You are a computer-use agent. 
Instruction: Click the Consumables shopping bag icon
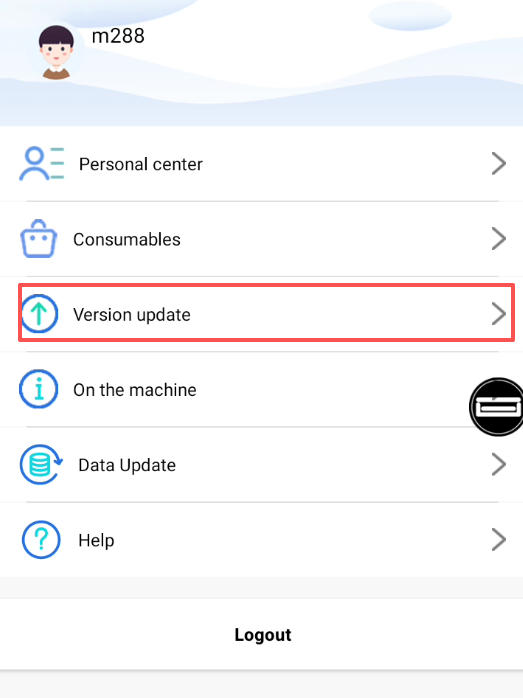tap(39, 239)
